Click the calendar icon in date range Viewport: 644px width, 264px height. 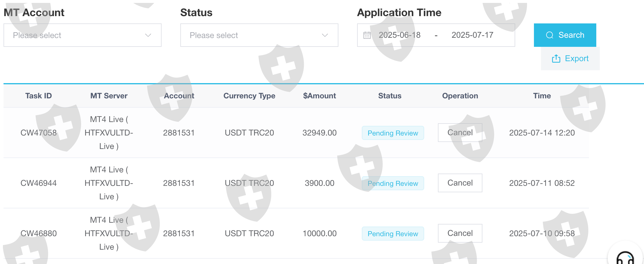[x=367, y=35]
